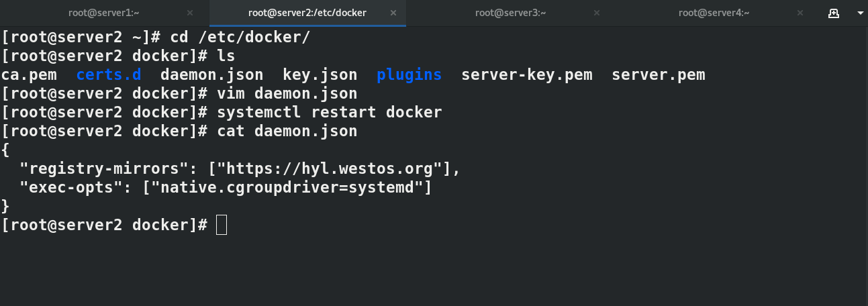This screenshot has width=868, height=306.
Task: Close the root@server1 tab
Action: pos(190,13)
